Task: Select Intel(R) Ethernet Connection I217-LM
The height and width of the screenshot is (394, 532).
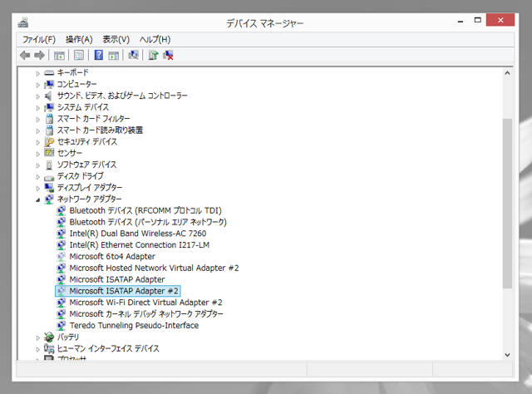Action: pos(140,245)
